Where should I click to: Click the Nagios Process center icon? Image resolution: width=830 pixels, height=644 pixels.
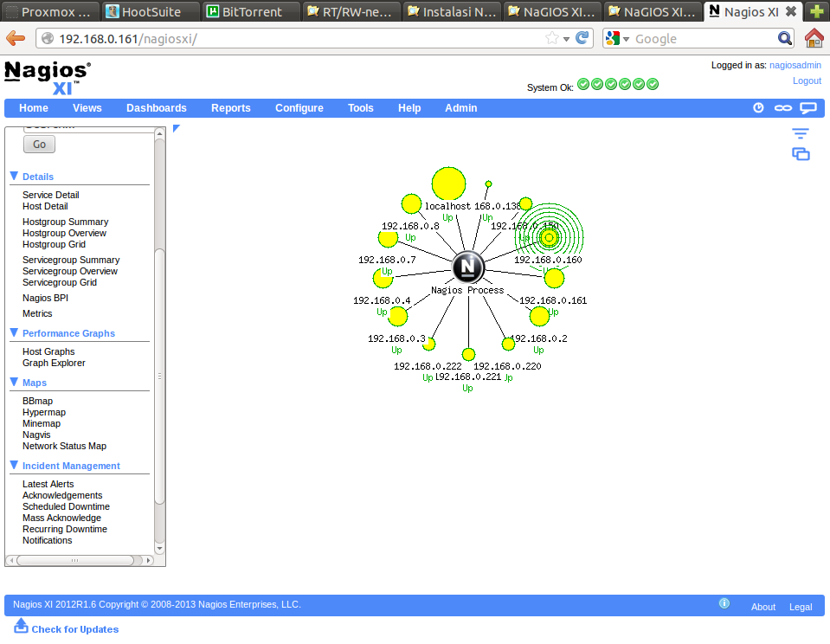click(x=467, y=267)
